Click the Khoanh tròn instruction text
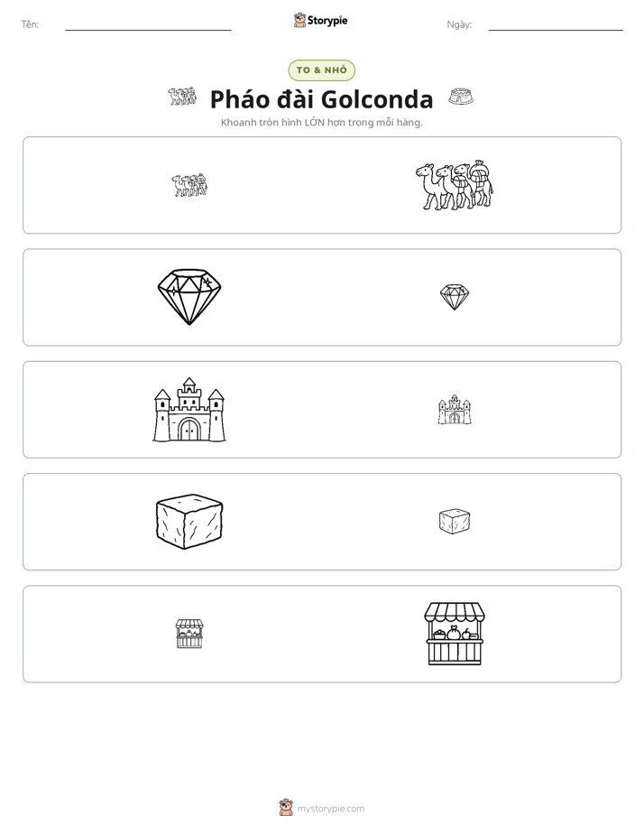Image resolution: width=644 pixels, height=834 pixels. pos(321,123)
